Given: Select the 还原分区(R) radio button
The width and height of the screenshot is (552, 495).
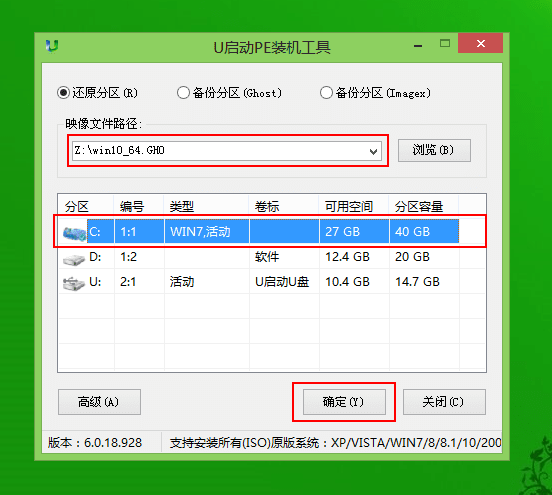Looking at the screenshot, I should point(64,93).
